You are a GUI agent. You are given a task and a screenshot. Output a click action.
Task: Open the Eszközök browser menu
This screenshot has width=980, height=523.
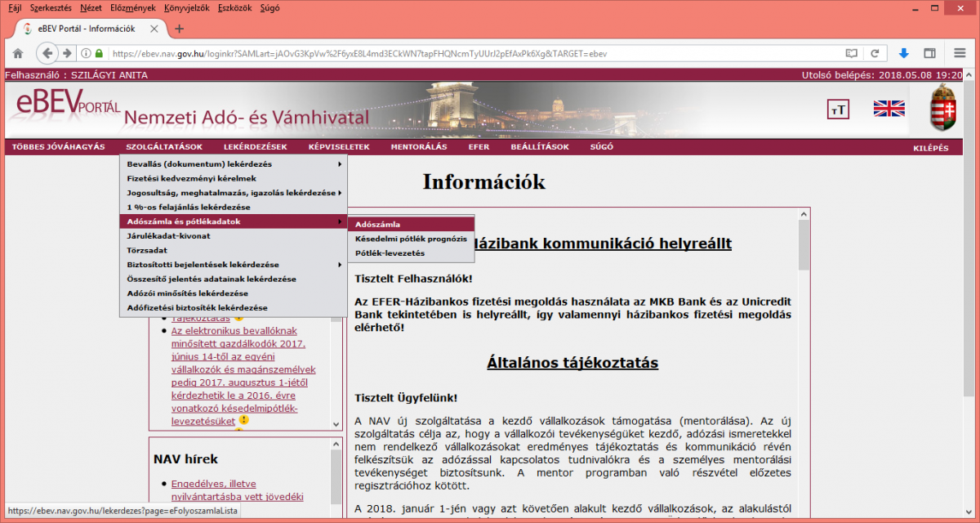click(x=234, y=7)
